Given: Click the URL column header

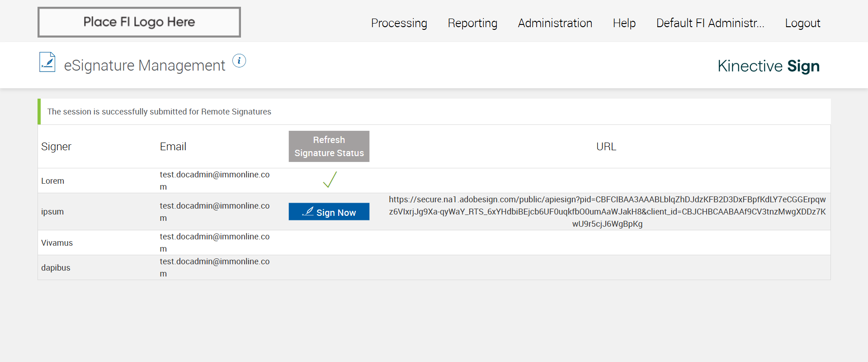Looking at the screenshot, I should (606, 147).
